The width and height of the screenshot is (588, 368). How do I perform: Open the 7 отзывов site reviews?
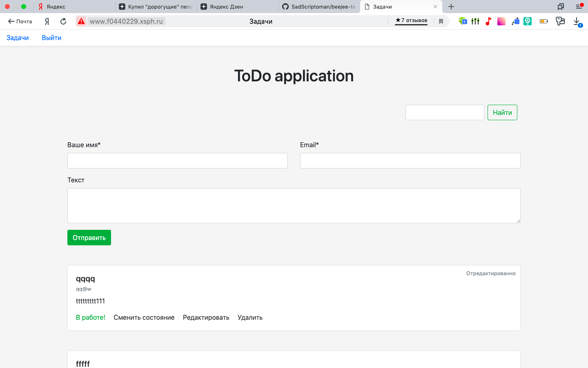(x=411, y=20)
